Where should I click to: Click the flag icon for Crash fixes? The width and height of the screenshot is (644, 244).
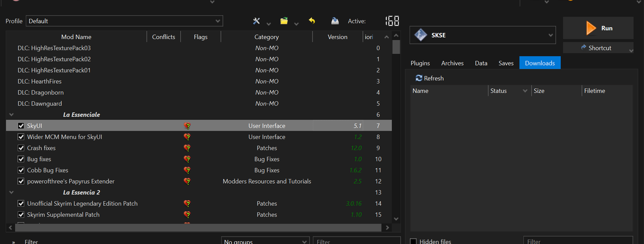click(x=187, y=148)
